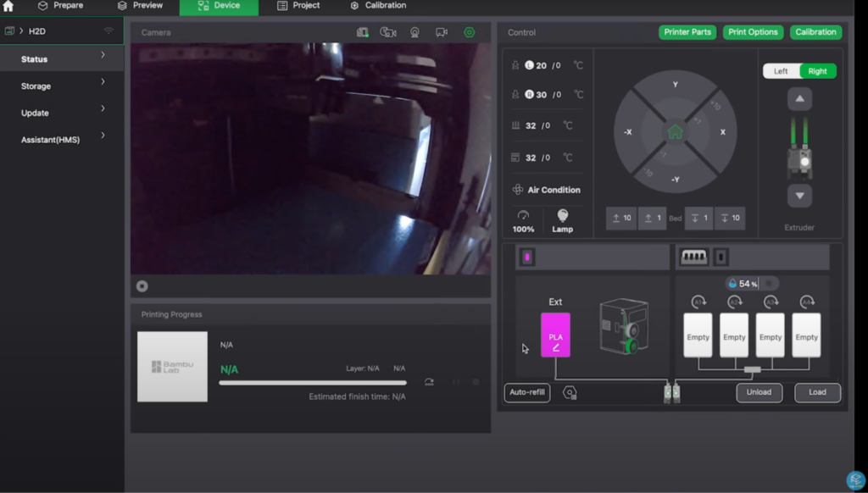This screenshot has height=493, width=868.
Task: Open the video recording camera icon
Action: click(x=442, y=32)
